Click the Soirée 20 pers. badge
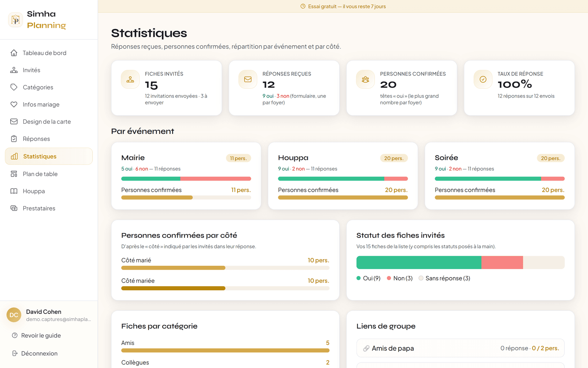Viewport: 588px width, 368px height. tap(551, 158)
